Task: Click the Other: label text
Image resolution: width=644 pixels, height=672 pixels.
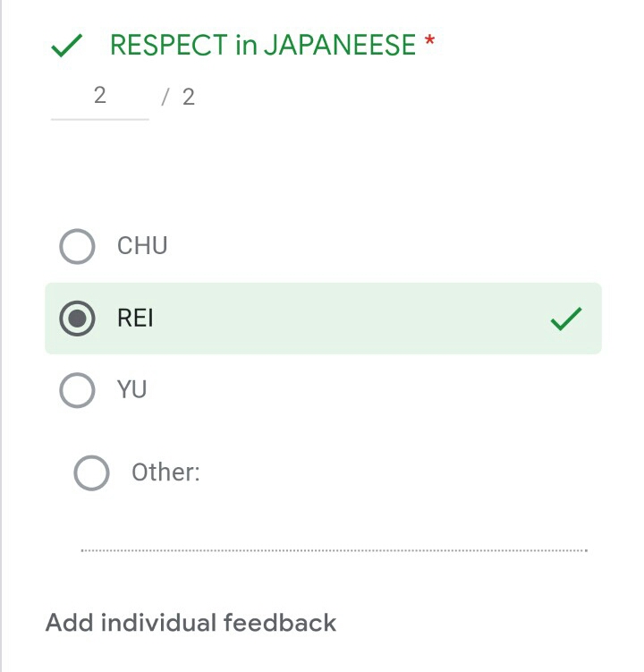Action: tap(165, 472)
